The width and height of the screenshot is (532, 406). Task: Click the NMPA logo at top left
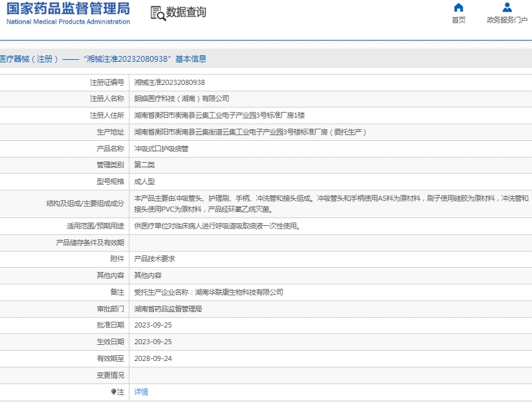pos(68,14)
